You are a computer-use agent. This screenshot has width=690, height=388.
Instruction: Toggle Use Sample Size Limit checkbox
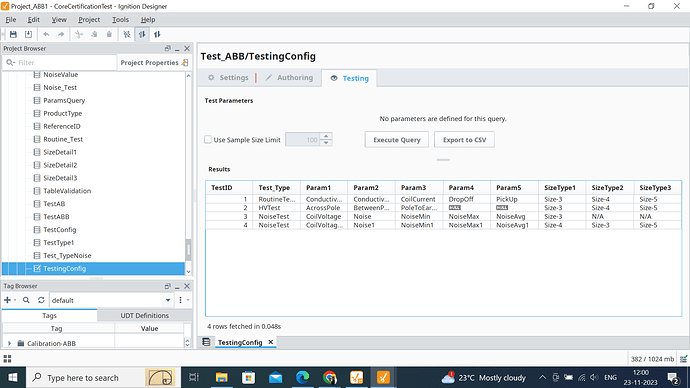(208, 139)
